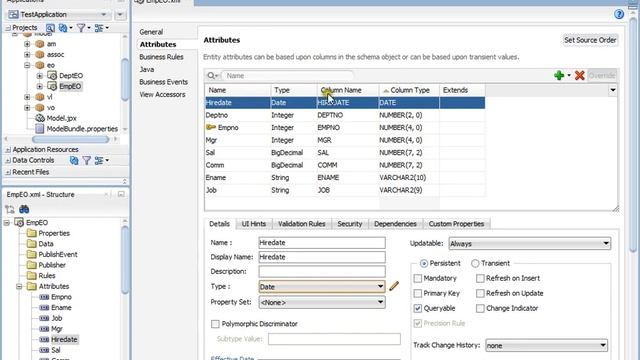
Task: Click the Data Controls display options icon
Action: (x=99, y=160)
